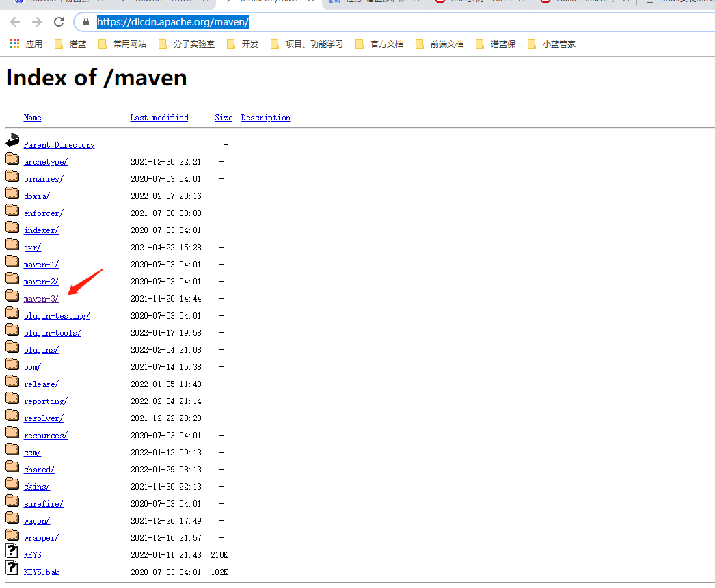Screen dimensions: 715x588
Task: Open the enforcer/ directory link
Action: [43, 213]
